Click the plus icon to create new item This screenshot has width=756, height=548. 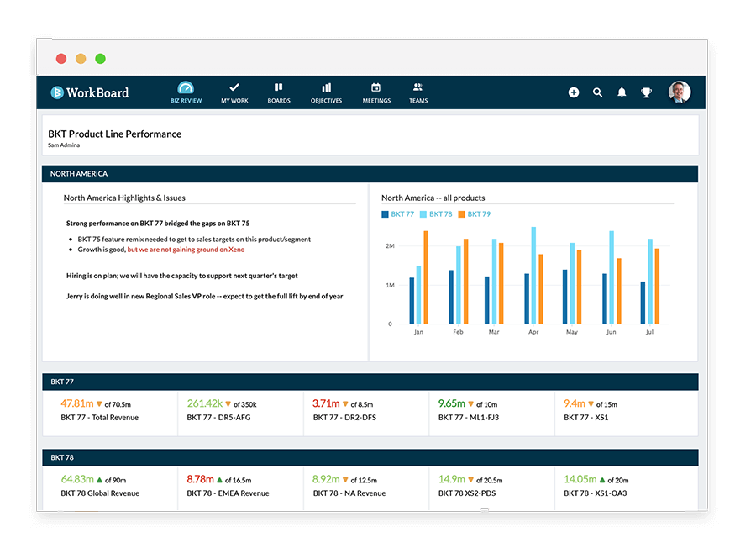574,92
